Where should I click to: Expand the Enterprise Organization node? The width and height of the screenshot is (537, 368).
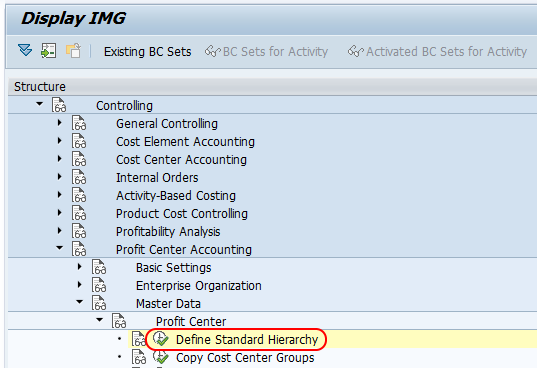(79, 285)
